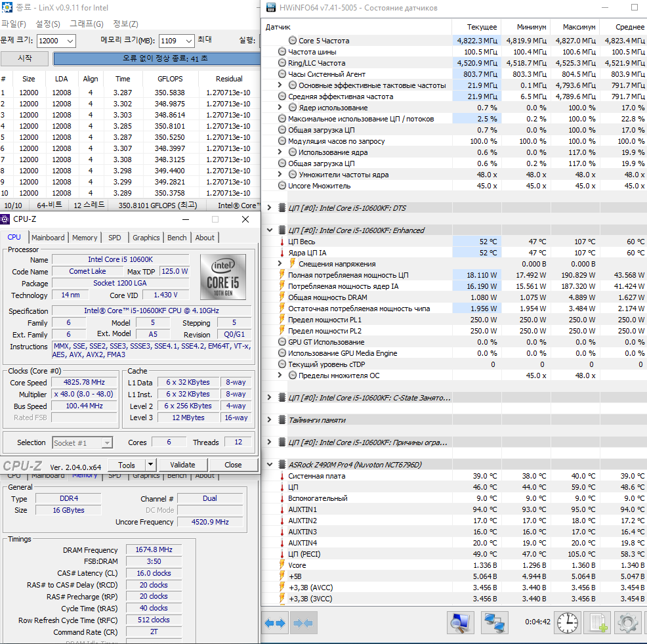Click LinX GFLOPS column header

click(170, 79)
